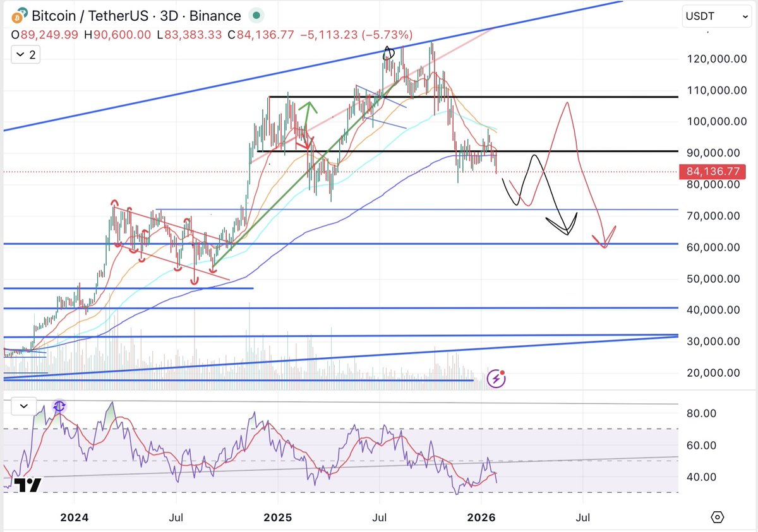This screenshot has height=532, width=758.
Task: Click the RSI axis label 60.00
Action: (x=702, y=446)
